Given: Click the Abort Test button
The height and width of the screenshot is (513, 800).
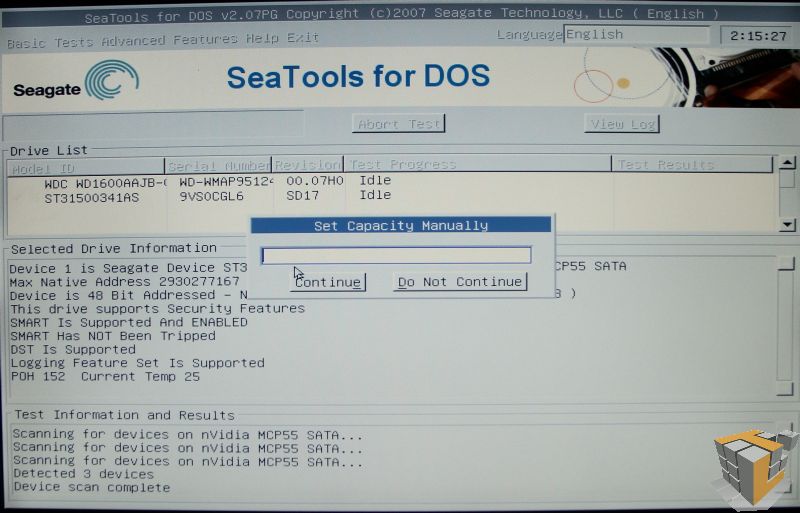Looking at the screenshot, I should [398, 124].
